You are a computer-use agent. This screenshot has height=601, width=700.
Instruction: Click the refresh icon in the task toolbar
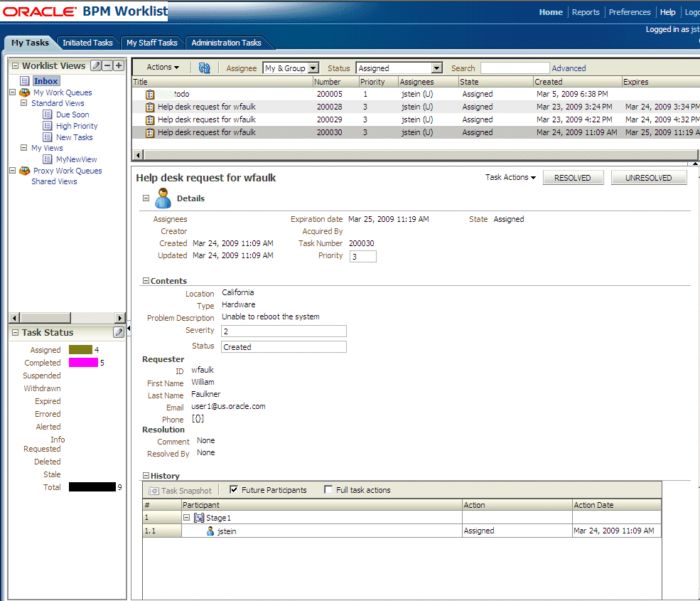pos(205,68)
